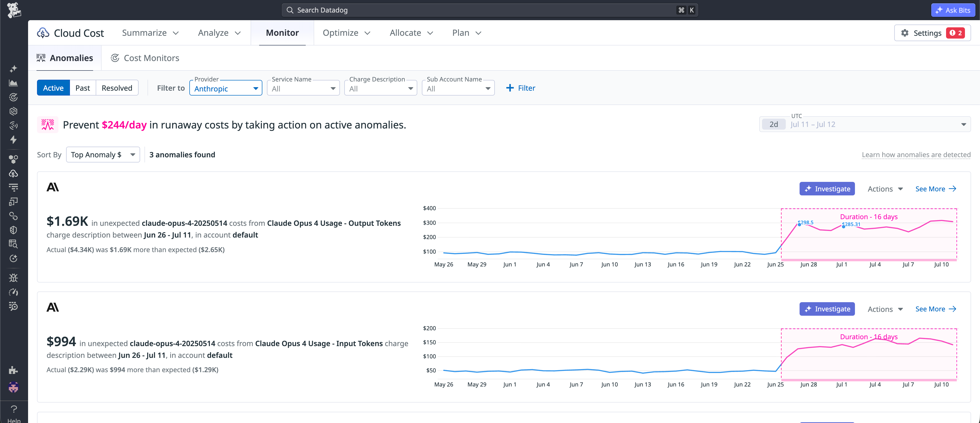980x423 pixels.
Task: Open the layered hexagon icon in the sidebar
Action: point(13,111)
